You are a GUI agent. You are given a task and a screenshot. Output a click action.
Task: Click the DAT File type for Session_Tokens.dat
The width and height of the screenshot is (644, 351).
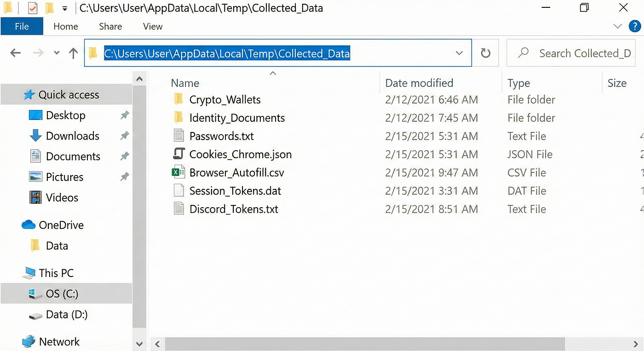[527, 191]
